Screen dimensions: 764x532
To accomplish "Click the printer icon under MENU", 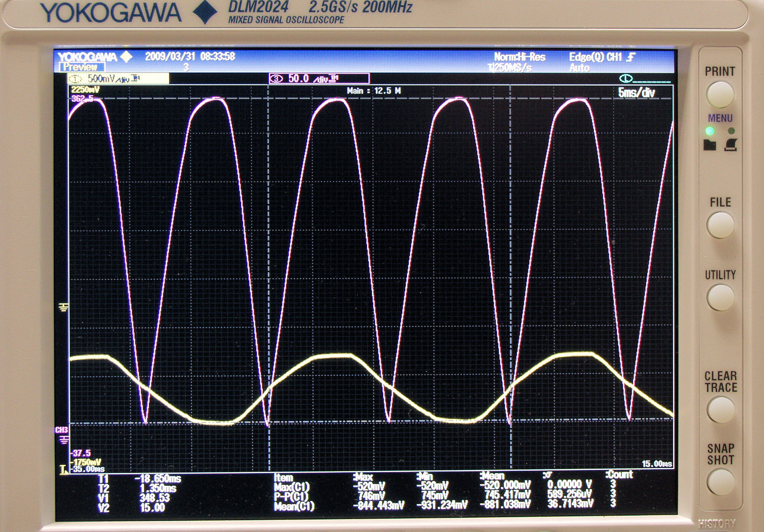I will click(x=731, y=145).
